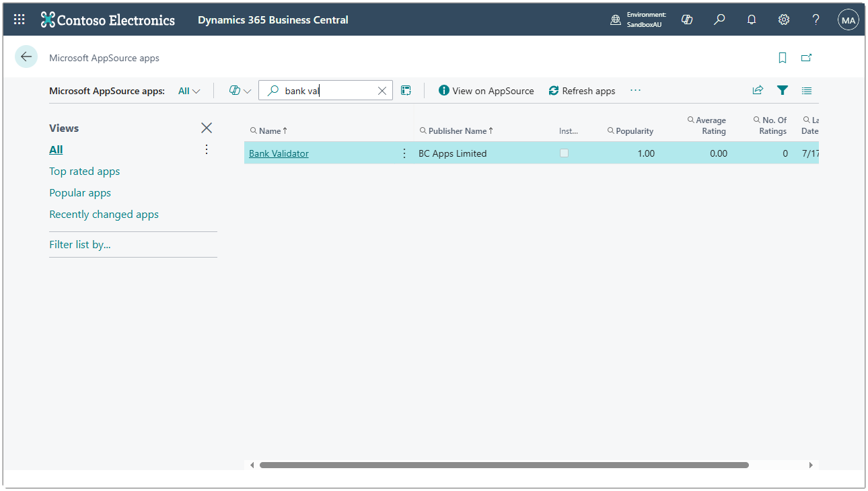Show notifications bell
Screen dimensions: 868x491
(752, 20)
